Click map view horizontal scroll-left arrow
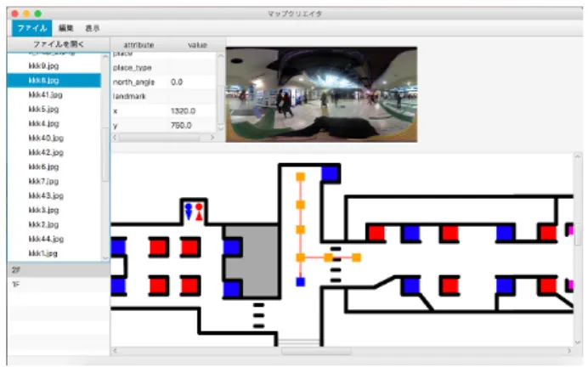The width and height of the screenshot is (588, 373). 115,351
